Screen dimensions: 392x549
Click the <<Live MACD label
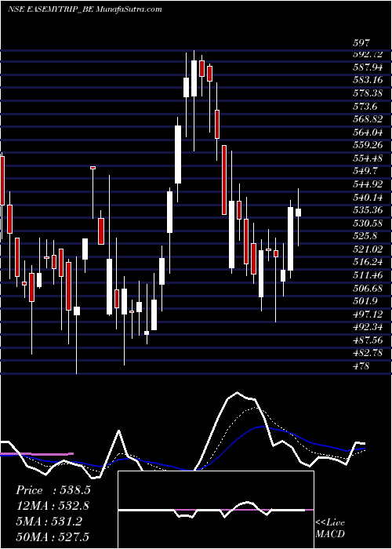click(330, 529)
